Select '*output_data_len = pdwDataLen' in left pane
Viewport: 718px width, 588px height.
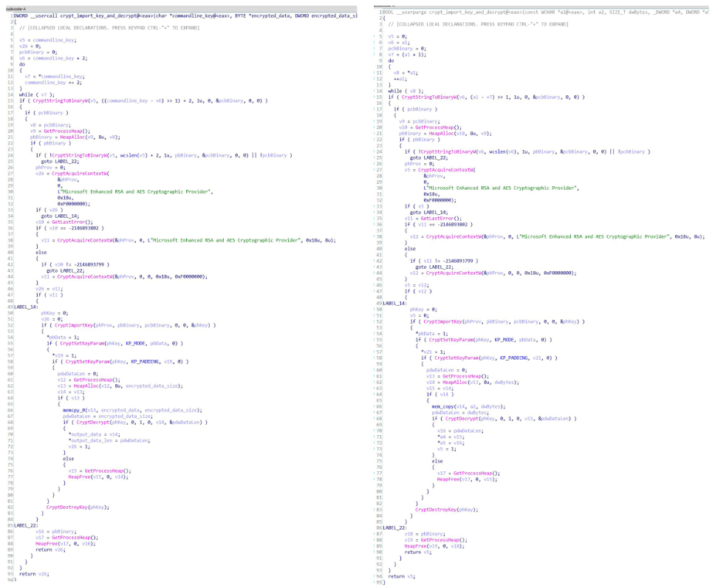[x=109, y=440]
